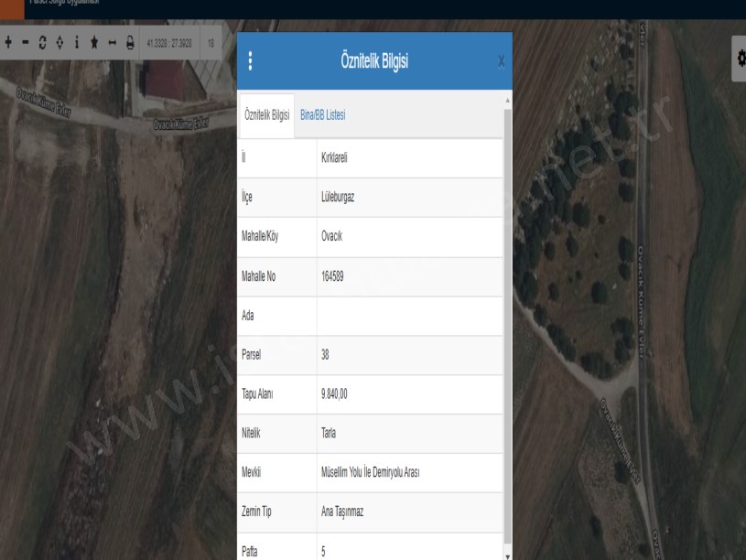Click the pan/move arrows icon

click(59, 43)
